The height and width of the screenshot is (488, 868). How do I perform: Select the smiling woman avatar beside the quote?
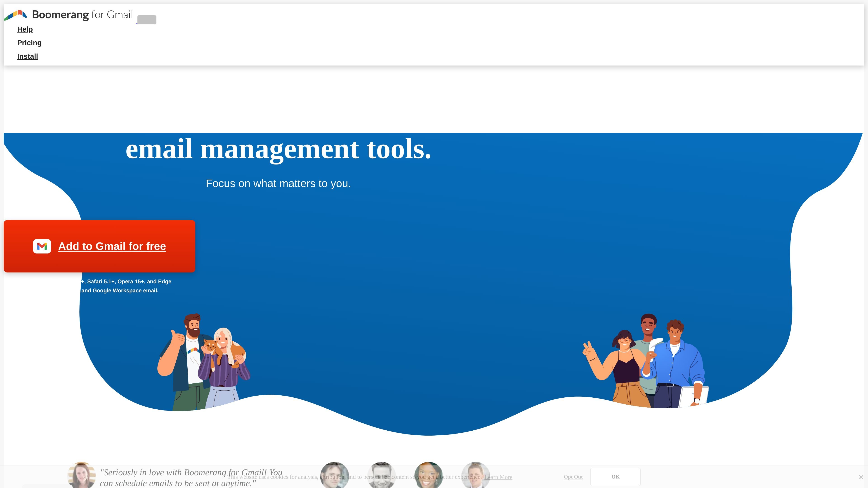tap(82, 475)
